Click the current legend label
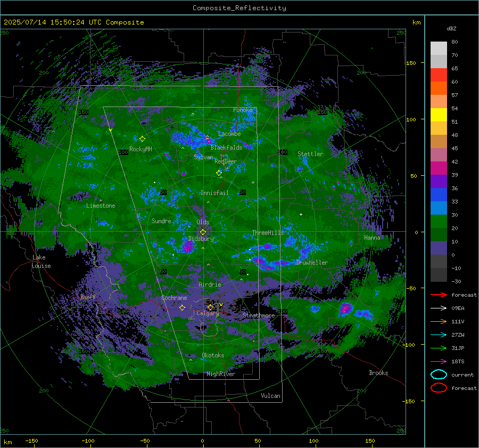Viewport: 479px width, 448px height. tap(463, 375)
